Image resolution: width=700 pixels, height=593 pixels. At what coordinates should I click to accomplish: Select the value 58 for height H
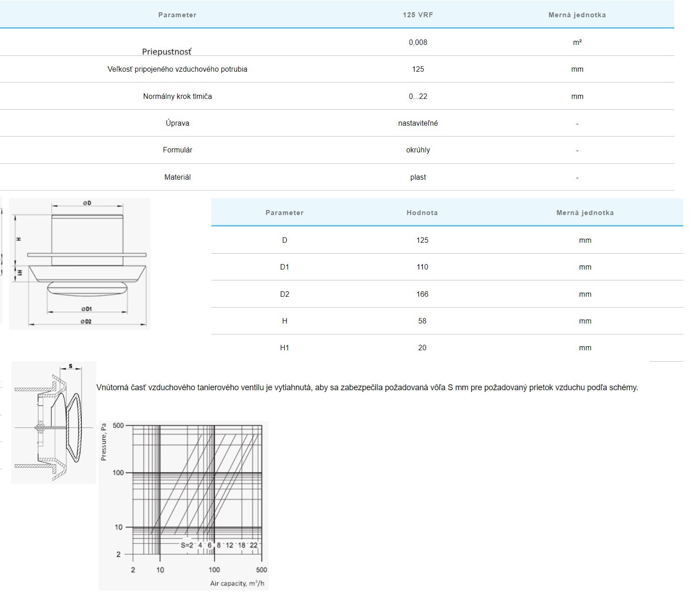click(422, 321)
